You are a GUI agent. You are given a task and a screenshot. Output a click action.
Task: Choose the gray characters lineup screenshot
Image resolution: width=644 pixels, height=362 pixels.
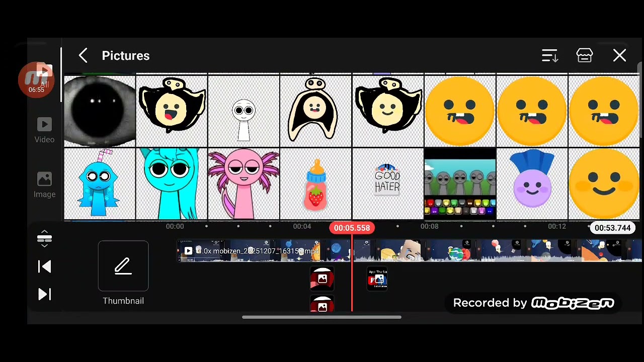459,184
